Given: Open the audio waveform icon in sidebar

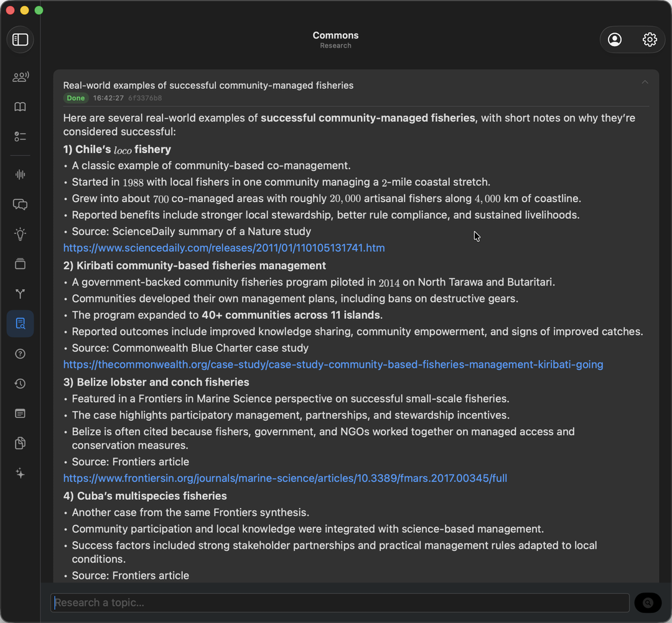Looking at the screenshot, I should click(x=20, y=175).
